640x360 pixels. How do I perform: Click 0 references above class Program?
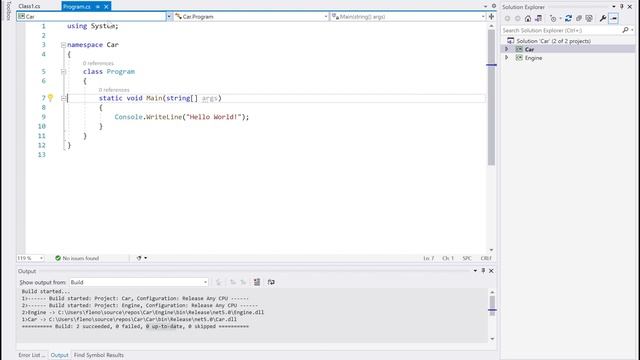(x=98, y=63)
